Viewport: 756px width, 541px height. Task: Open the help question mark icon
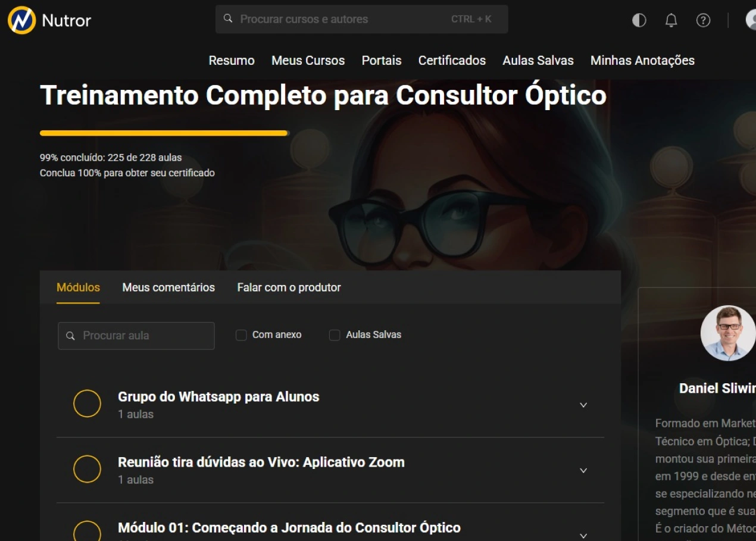point(703,20)
